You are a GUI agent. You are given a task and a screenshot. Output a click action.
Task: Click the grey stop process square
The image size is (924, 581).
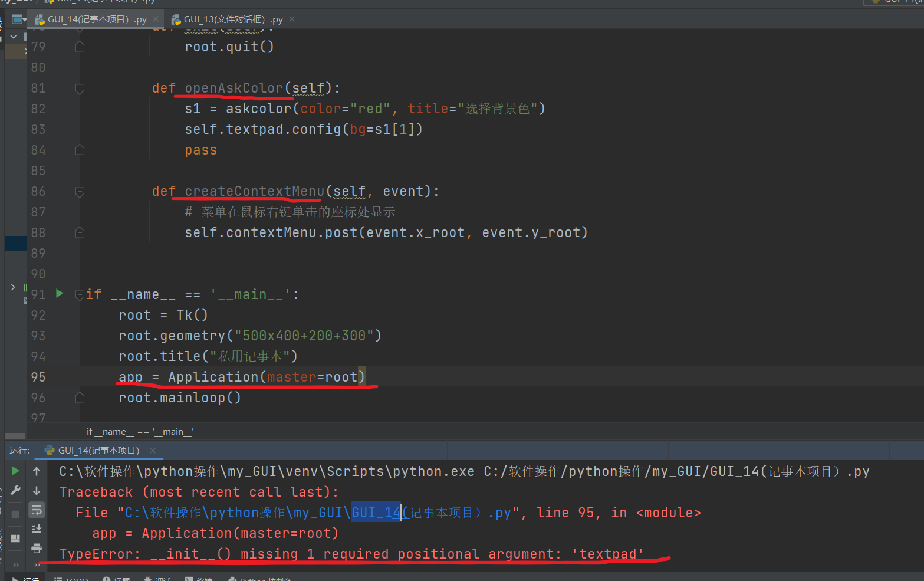pyautogui.click(x=15, y=514)
